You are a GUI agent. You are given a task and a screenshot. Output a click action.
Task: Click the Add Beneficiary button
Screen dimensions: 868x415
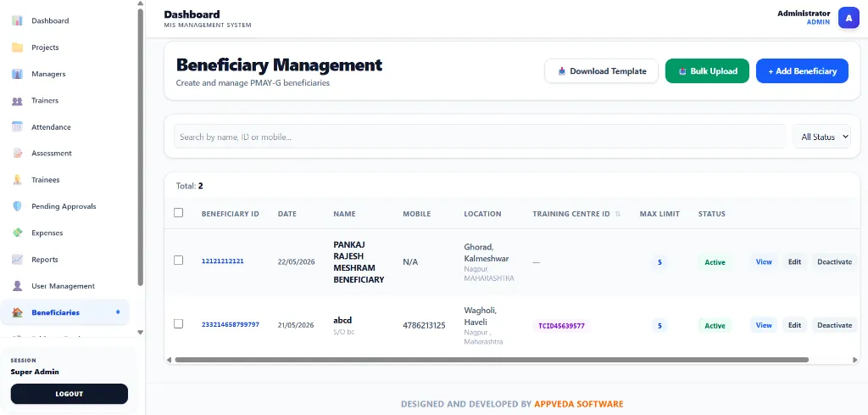click(x=802, y=71)
